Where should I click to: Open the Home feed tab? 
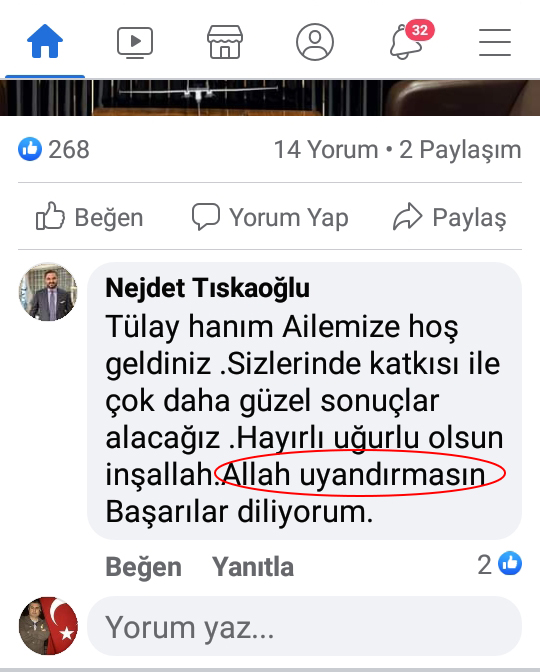45,42
